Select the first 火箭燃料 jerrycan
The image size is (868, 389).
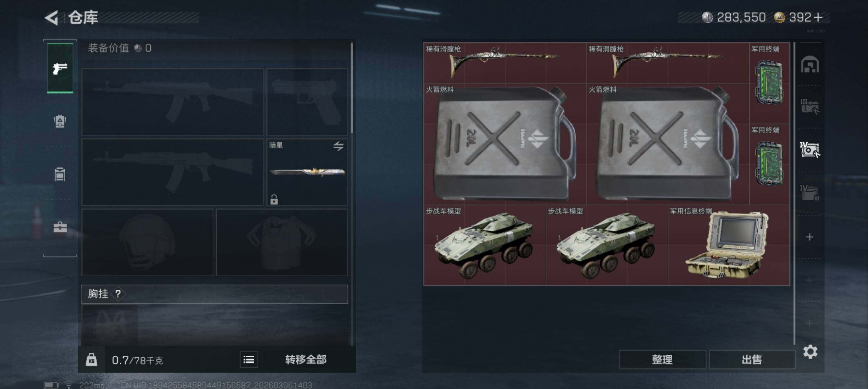pyautogui.click(x=505, y=144)
